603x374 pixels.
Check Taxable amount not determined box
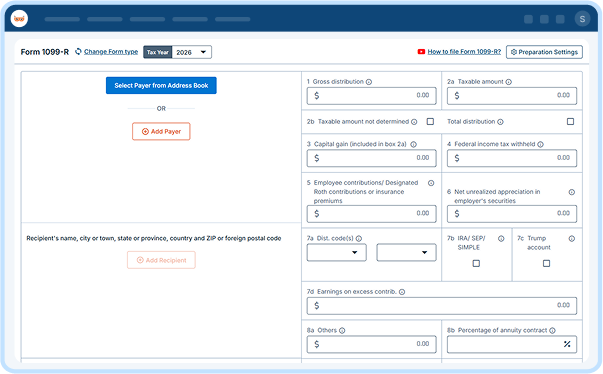(430, 121)
